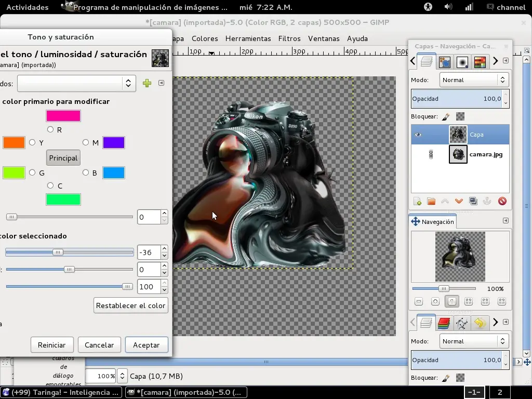This screenshot has width=532, height=399.
Task: Click the Cancelar button
Action: 99,345
